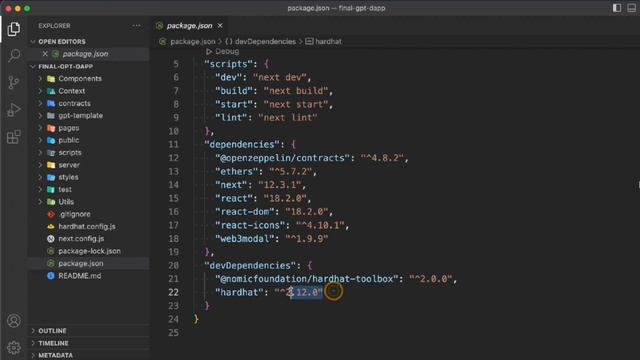Viewport: 640px width, 360px height.
Task: Open next.config.js file
Action: (x=81, y=238)
